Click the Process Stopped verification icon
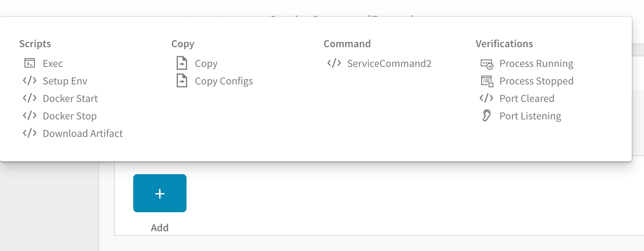Viewport: 644px width, 251px height. click(x=487, y=81)
